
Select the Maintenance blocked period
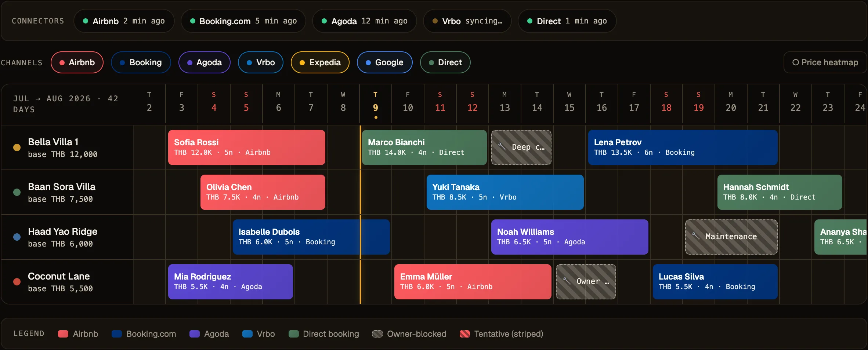point(731,237)
